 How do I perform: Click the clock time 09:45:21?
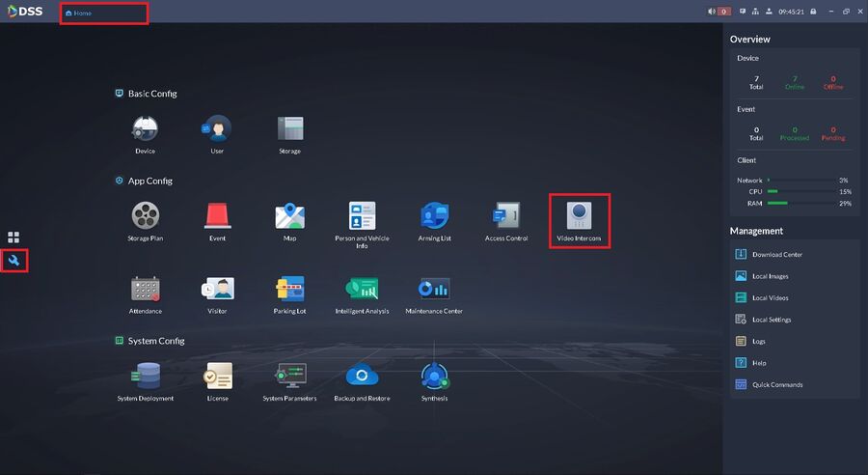point(791,12)
